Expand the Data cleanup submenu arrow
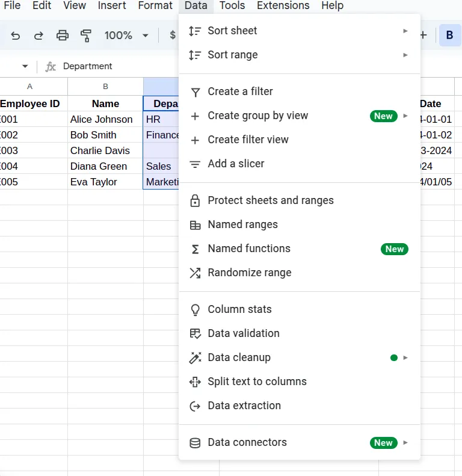The image size is (462, 476). (405, 357)
